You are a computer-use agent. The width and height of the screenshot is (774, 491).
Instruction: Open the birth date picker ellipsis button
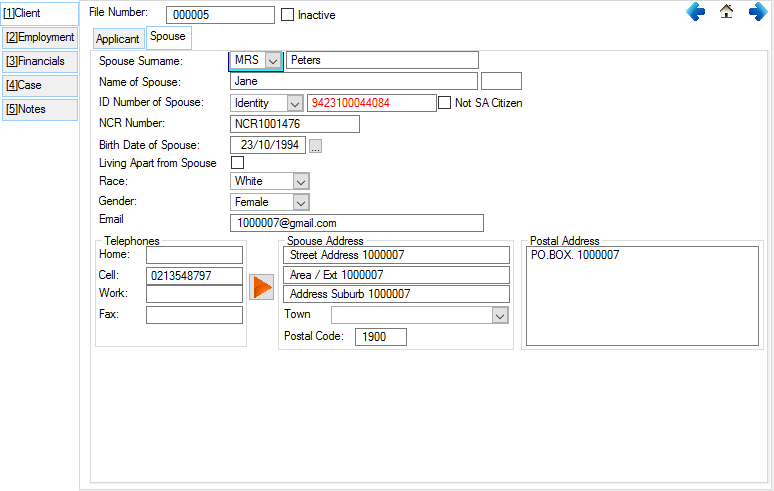(315, 146)
